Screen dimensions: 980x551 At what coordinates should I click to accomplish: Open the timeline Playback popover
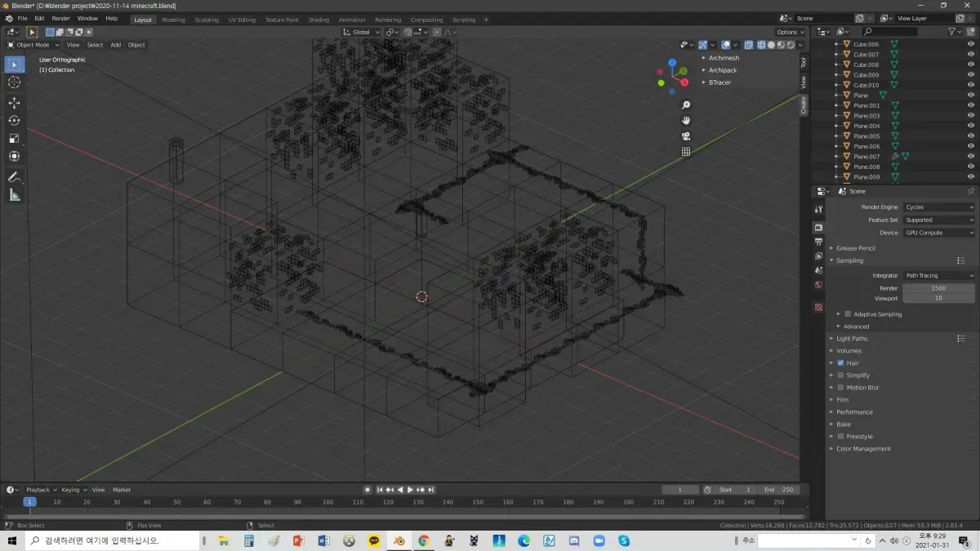coord(41,490)
